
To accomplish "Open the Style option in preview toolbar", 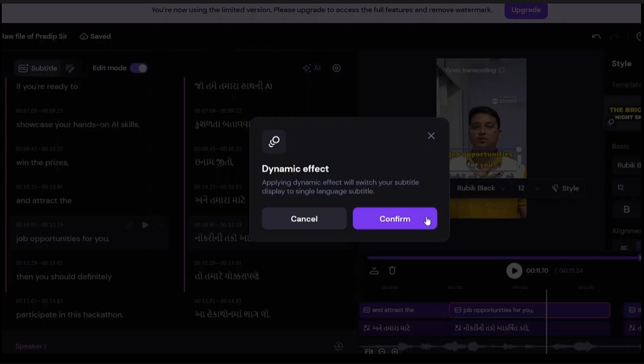I will tap(566, 188).
